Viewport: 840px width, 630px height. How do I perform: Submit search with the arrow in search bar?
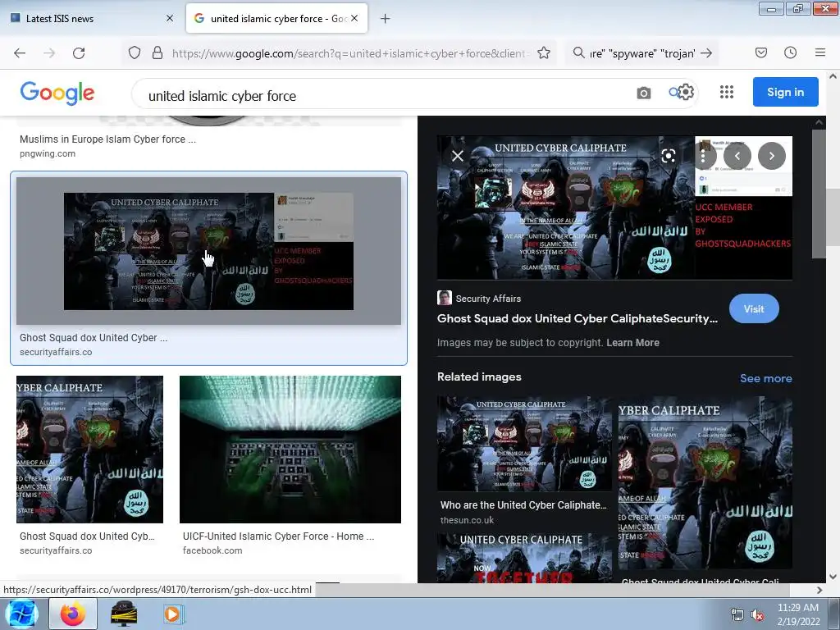pos(706,52)
